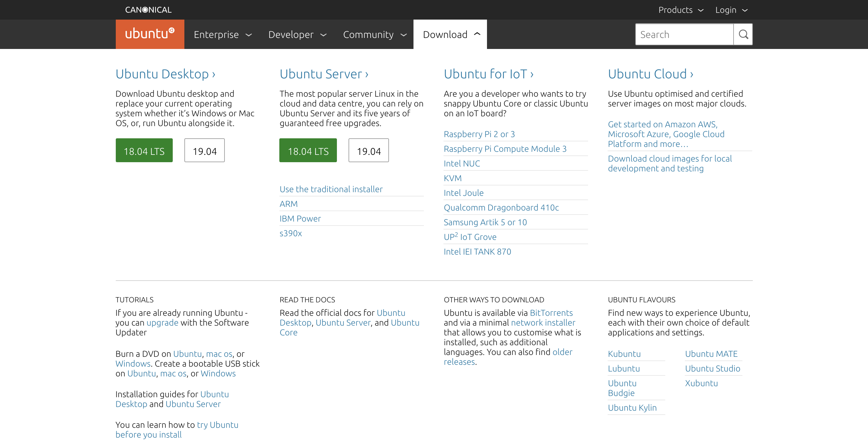
Task: Open the Community menu
Action: [375, 34]
